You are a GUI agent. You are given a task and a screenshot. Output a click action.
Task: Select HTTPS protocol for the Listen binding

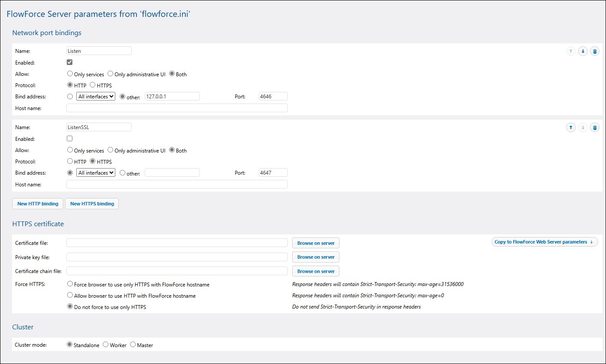pos(92,85)
